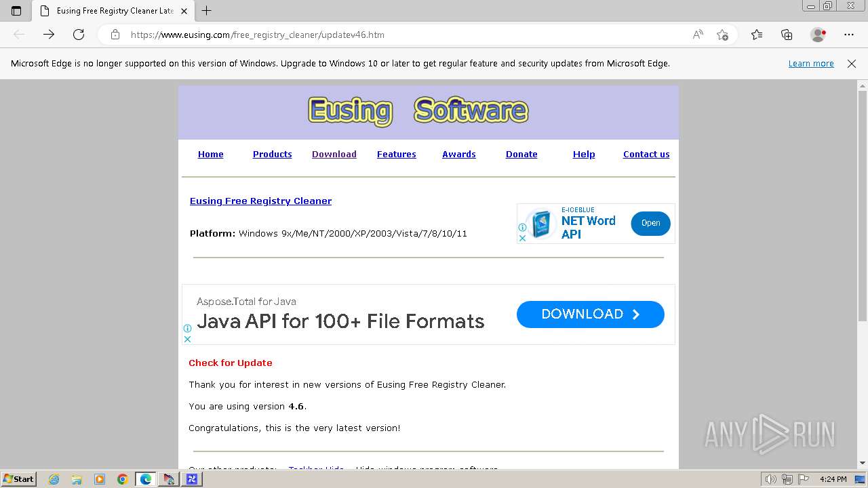Screen dimensions: 868x488
Task: Open the Download menu link
Action: click(x=334, y=155)
